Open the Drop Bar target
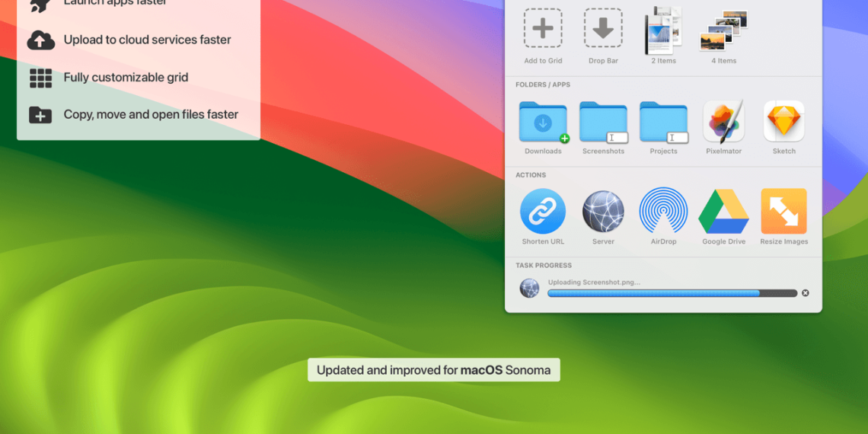 [x=603, y=29]
